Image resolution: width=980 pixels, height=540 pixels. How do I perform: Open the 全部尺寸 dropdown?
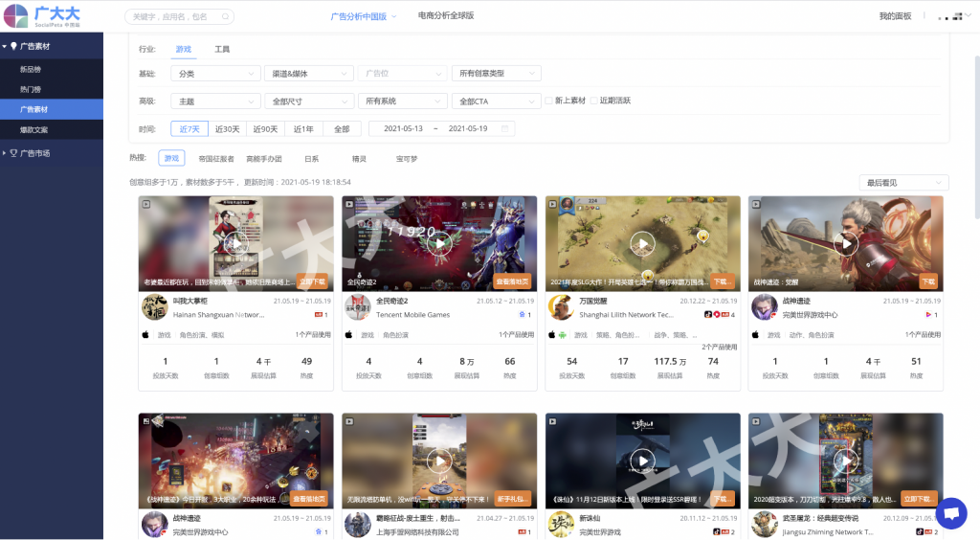coord(309,101)
